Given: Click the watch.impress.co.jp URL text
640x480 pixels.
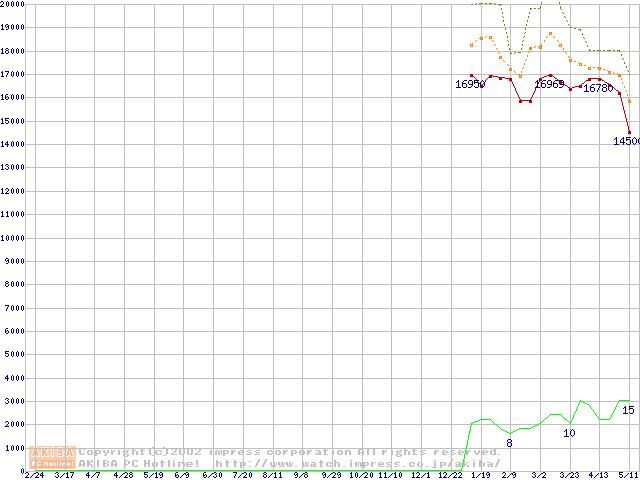Looking at the screenshot, I should click(x=357, y=463).
